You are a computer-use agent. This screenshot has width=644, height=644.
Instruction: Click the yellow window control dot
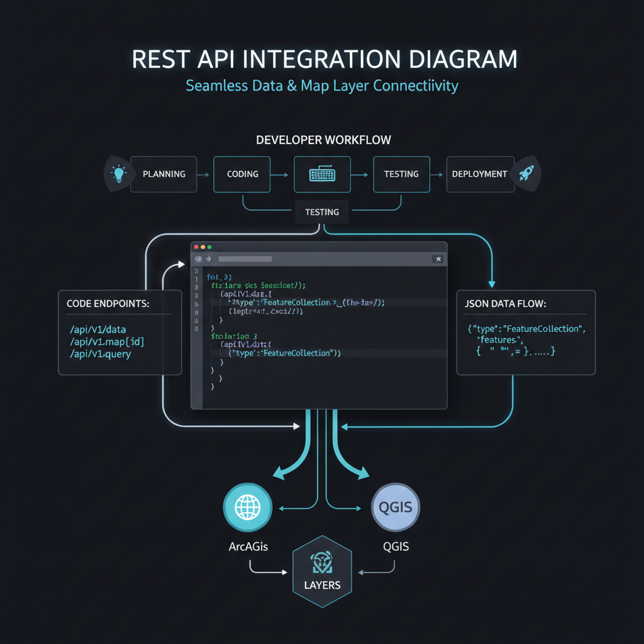click(x=203, y=247)
